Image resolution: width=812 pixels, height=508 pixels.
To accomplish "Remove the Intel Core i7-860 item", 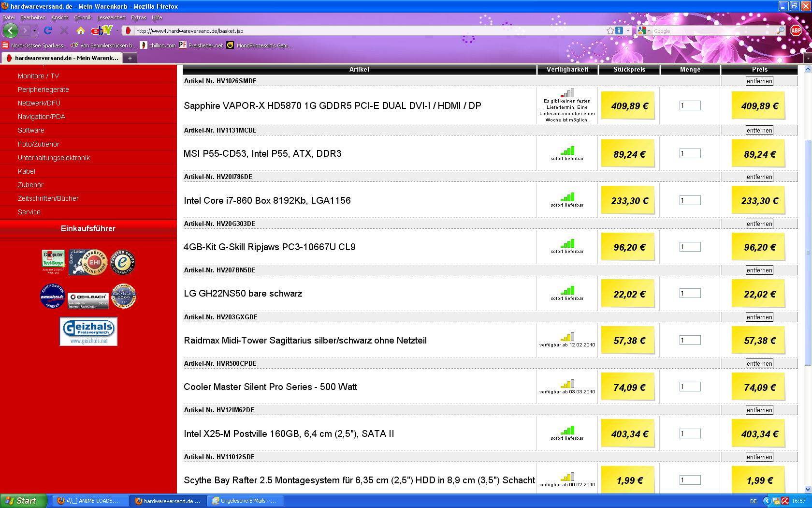I will click(759, 177).
